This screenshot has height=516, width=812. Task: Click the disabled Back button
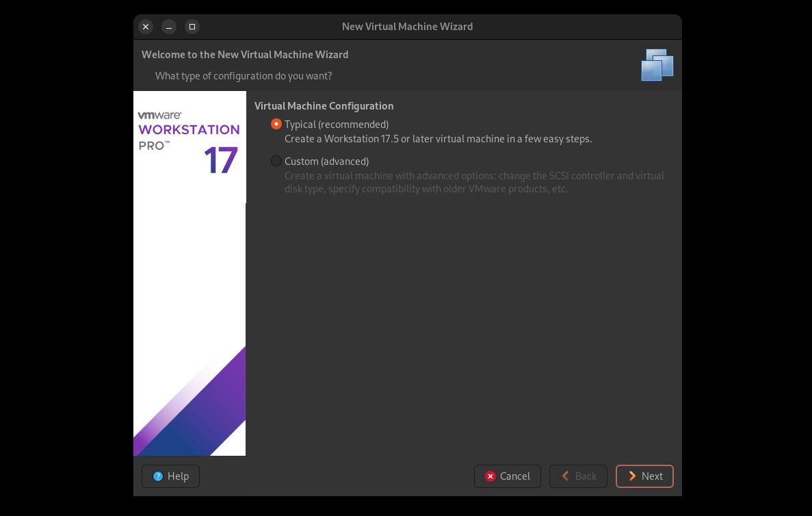pos(578,476)
